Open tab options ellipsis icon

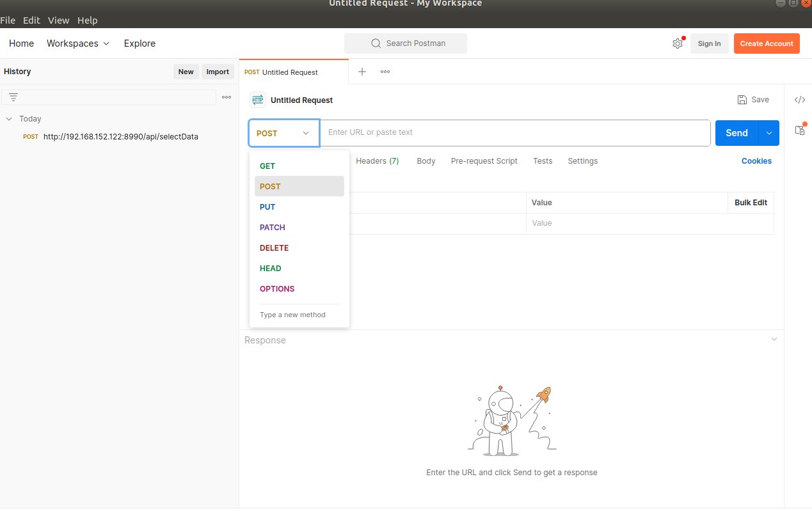point(385,72)
